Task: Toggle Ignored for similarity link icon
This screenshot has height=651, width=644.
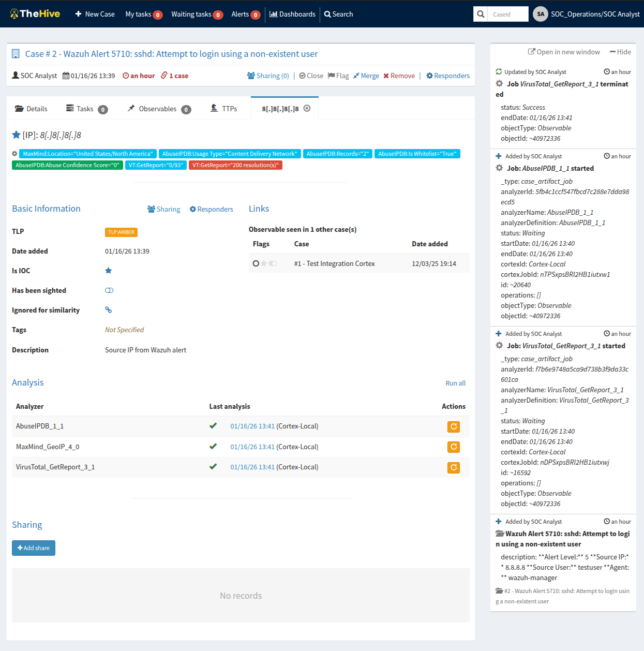Action: click(109, 310)
